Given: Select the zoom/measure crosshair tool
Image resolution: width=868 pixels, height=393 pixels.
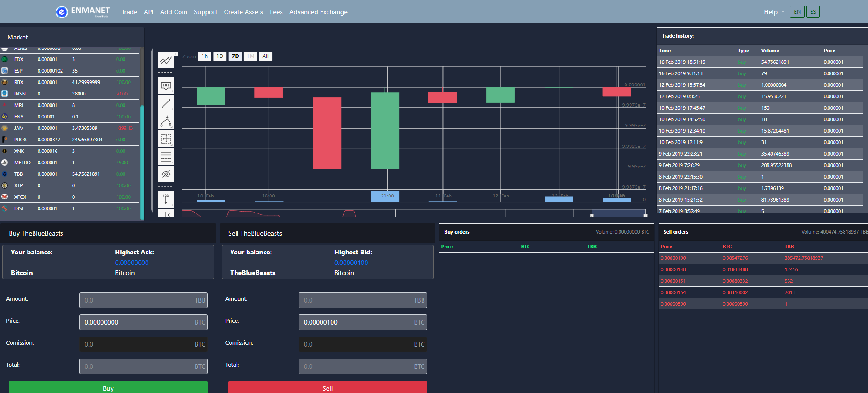Looking at the screenshot, I should click(x=166, y=139).
